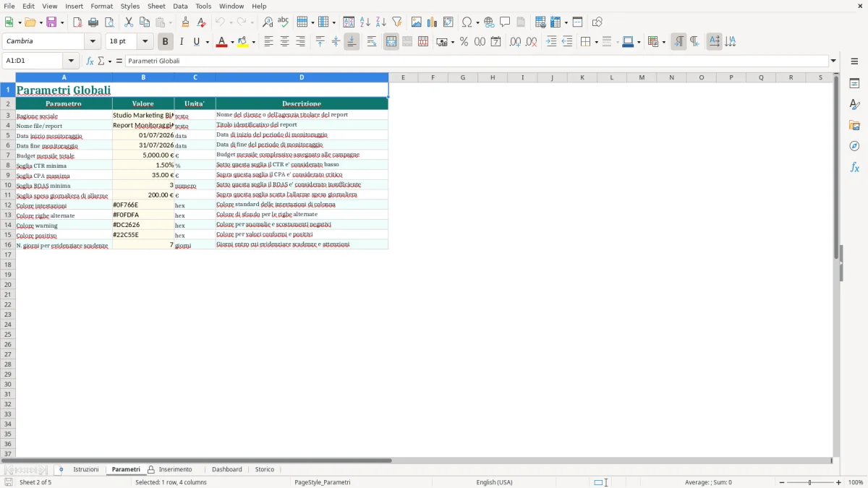
Task: Insert a special character
Action: [467, 22]
